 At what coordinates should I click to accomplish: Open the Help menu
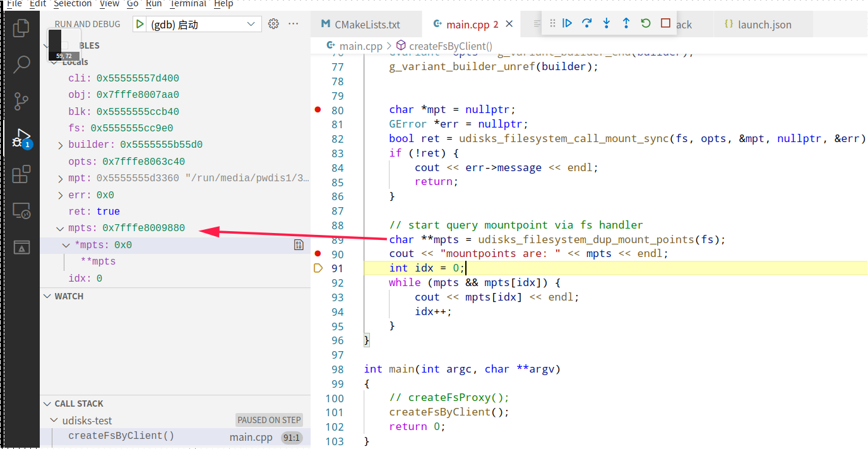tap(223, 3)
